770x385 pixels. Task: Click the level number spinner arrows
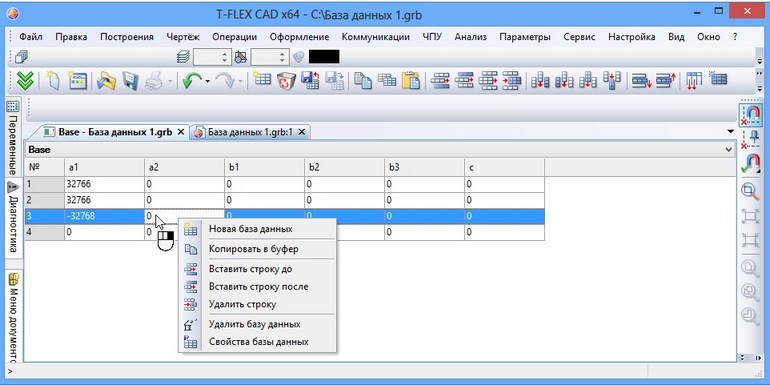pos(282,57)
